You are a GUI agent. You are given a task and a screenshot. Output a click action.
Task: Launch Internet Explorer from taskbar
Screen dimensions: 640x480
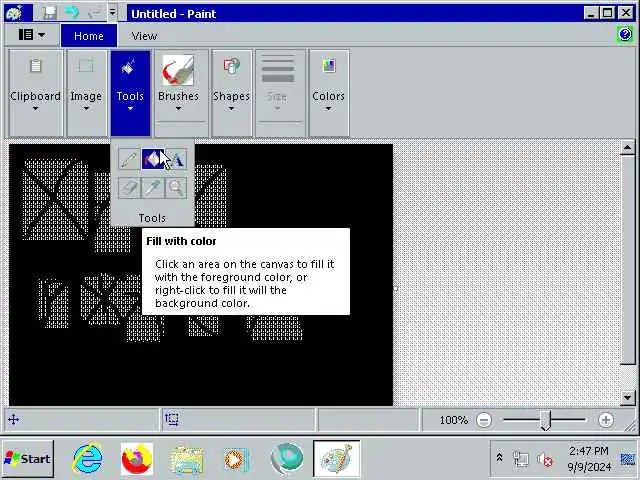87,459
